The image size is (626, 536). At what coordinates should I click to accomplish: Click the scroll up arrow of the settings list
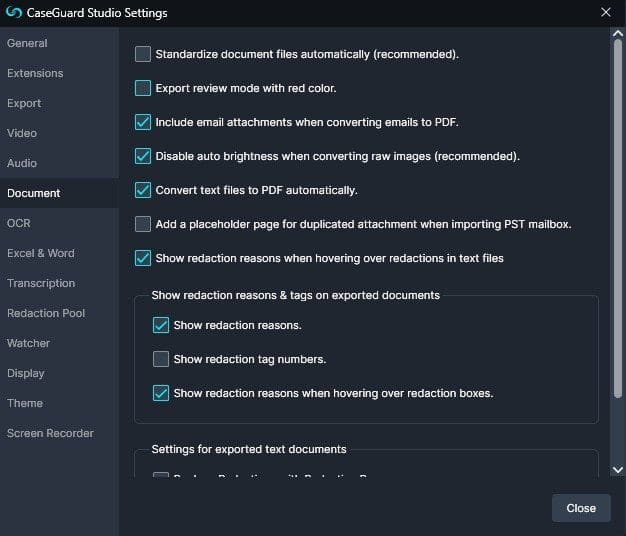click(618, 34)
